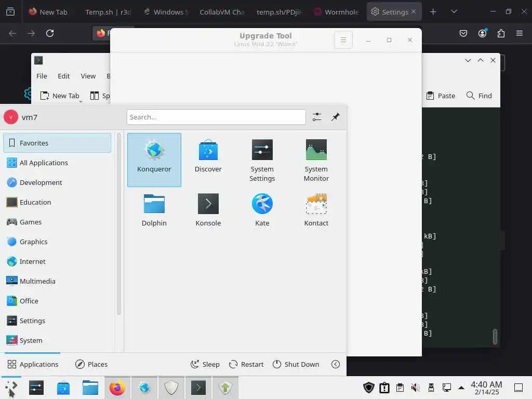
Task: Open Graphics category
Action: [x=57, y=242]
